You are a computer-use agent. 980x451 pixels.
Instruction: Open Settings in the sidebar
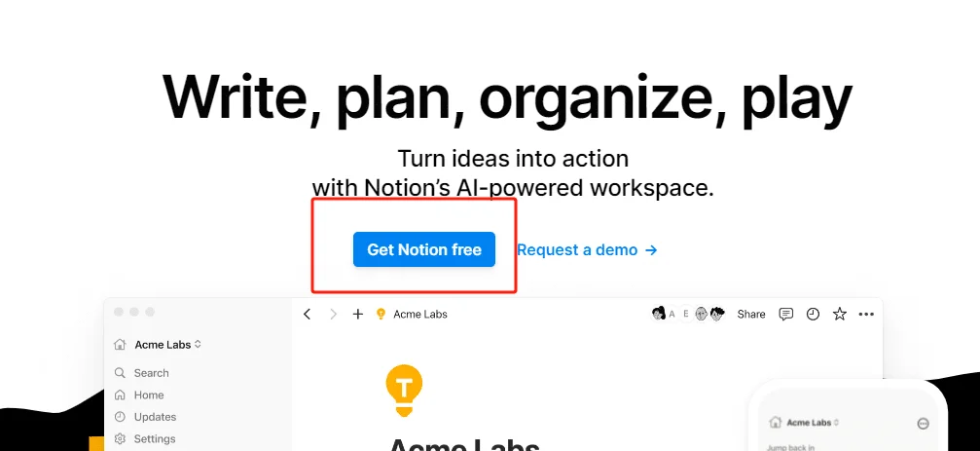155,439
